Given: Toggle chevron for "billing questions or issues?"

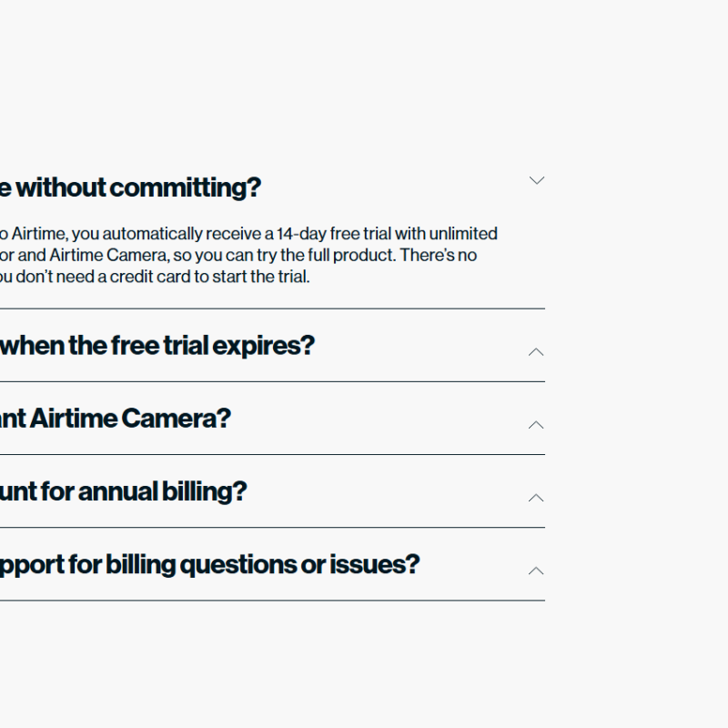Looking at the screenshot, I should coord(537,570).
